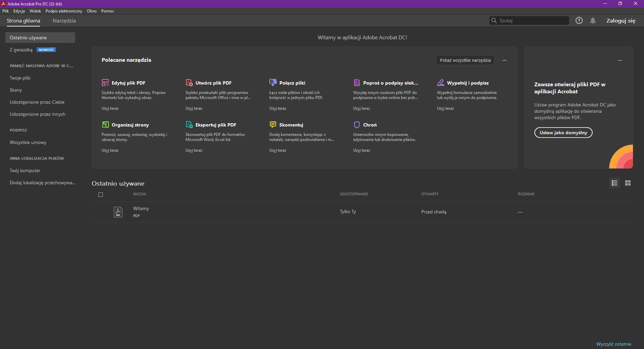Click the Szukaj search field
The width and height of the screenshot is (644, 349).
[x=529, y=20]
